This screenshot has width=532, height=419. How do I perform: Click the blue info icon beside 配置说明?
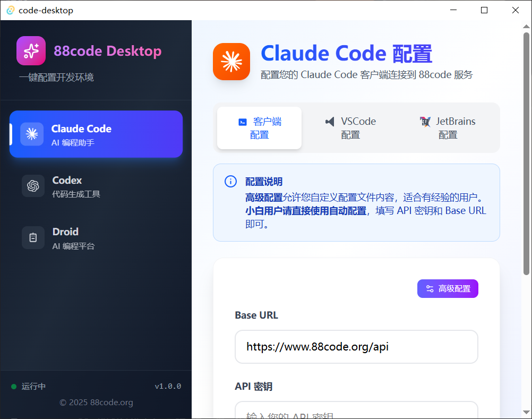tap(230, 182)
